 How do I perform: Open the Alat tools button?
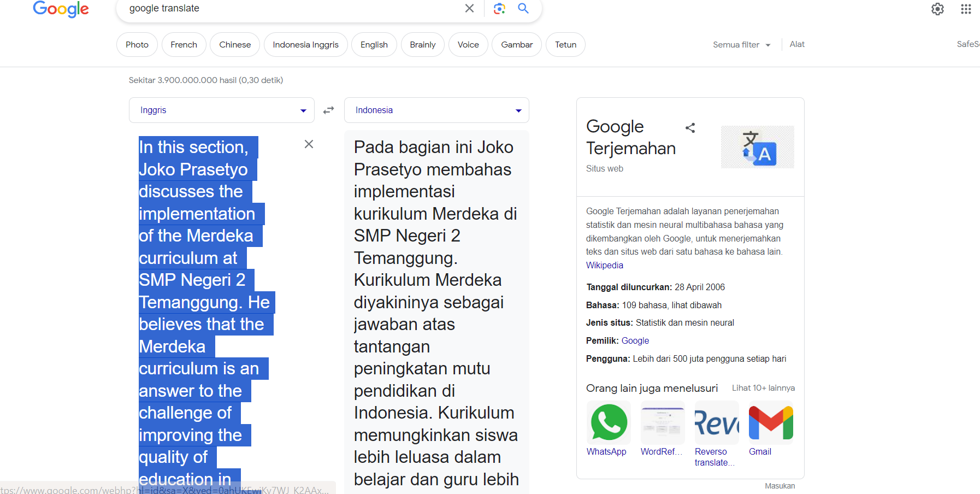[x=797, y=44]
